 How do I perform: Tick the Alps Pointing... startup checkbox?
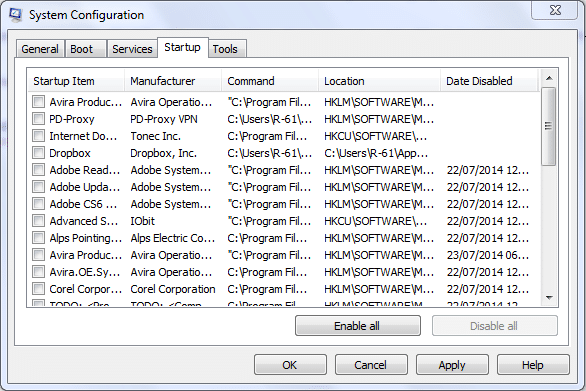tap(38, 238)
